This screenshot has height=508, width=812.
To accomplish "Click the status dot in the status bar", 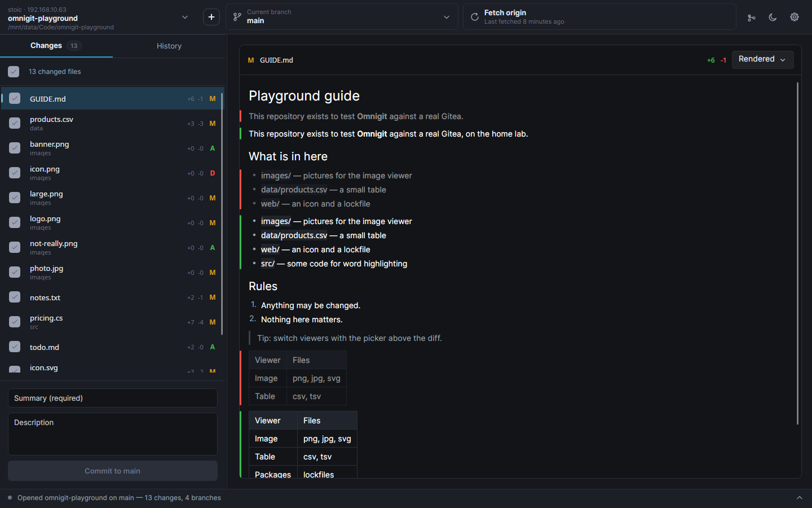I will tap(10, 498).
